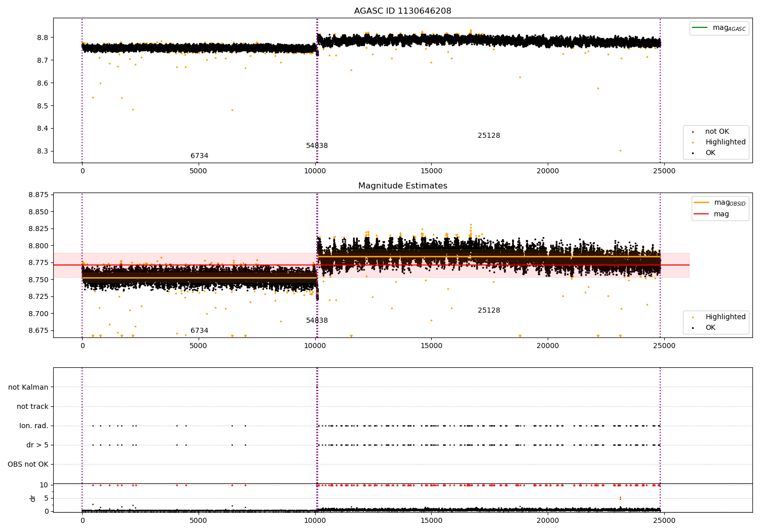Click orange line swatch for mag OBSID
Screen dimensions: 760x532
coord(702,203)
